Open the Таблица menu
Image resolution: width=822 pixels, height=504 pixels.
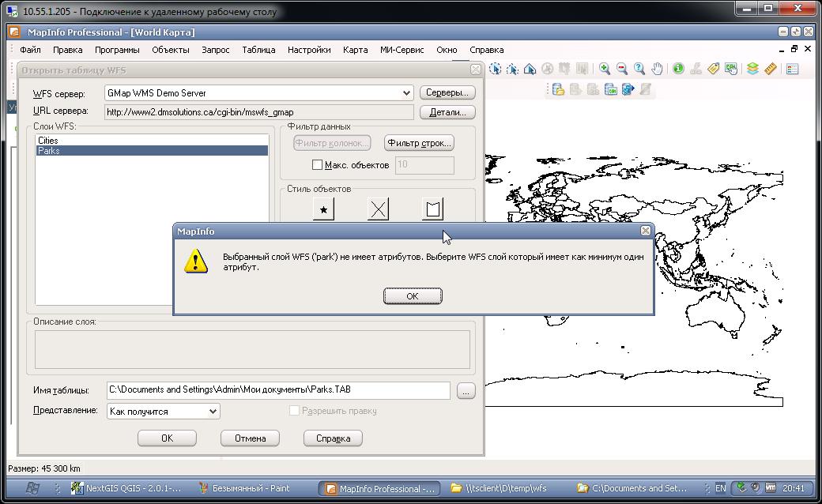tap(258, 50)
